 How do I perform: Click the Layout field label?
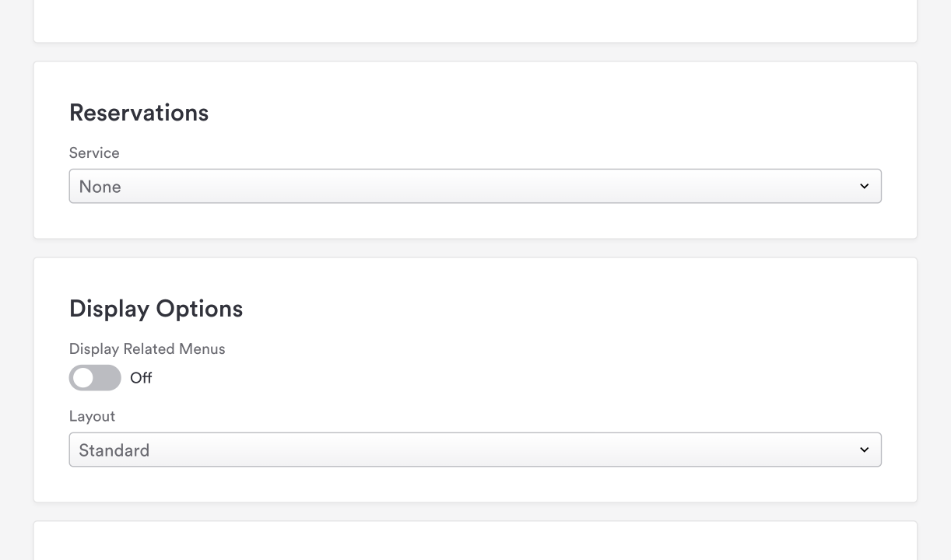click(92, 416)
